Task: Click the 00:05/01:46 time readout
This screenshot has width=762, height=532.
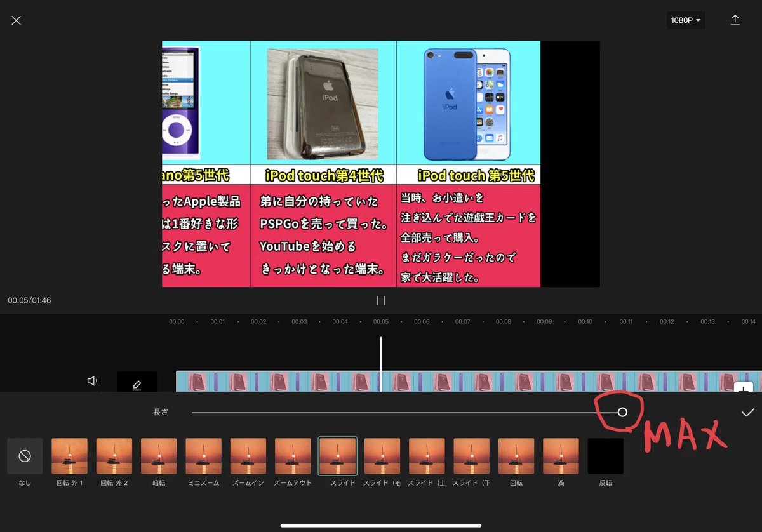Action: point(29,300)
